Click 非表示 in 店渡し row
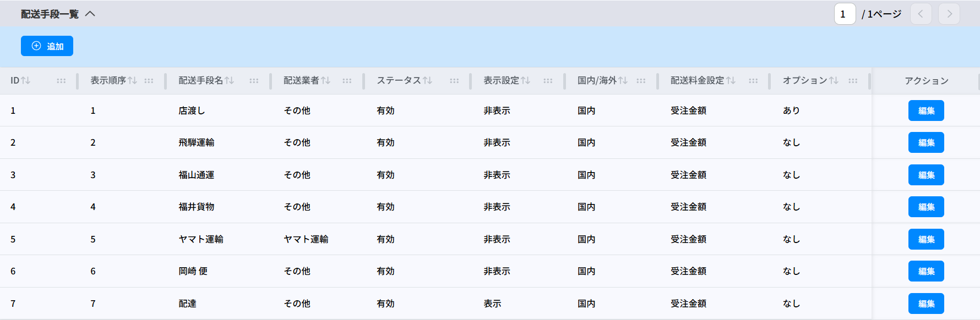This screenshot has width=980, height=320. pos(497,111)
